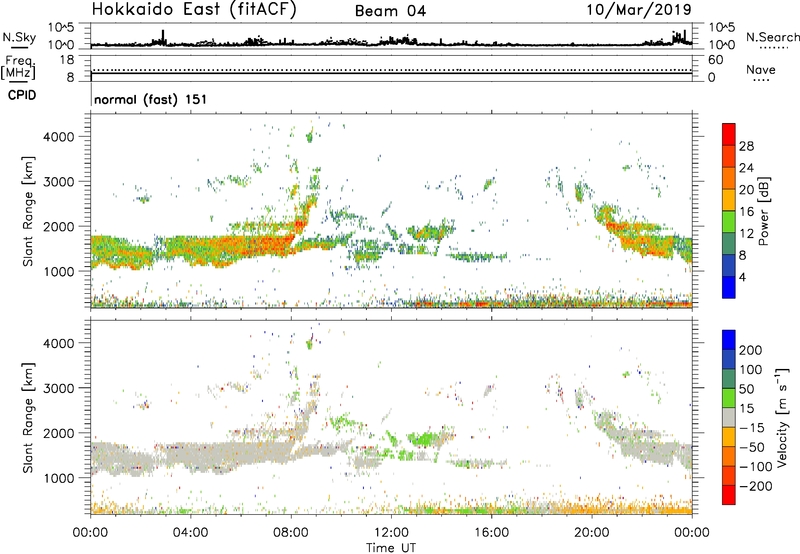Click the 'N.Sky' legend label

point(19,38)
